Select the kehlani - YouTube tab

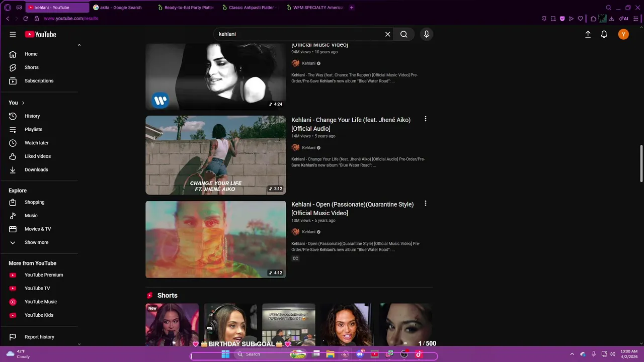pos(56,8)
